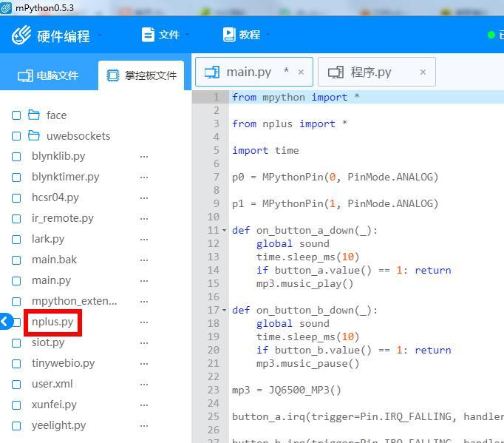Click the monitor icon on 程序.py tab
Viewport: 504px width, 443px height.
(336, 72)
